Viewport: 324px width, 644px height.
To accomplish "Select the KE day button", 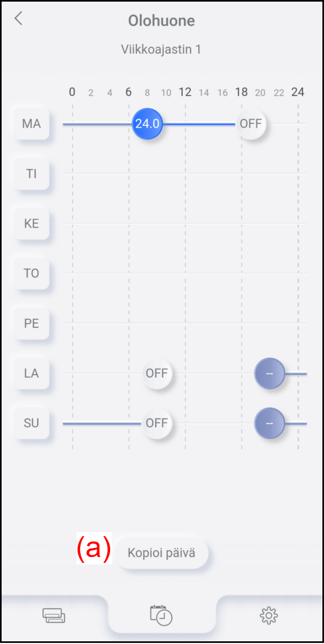I will click(x=32, y=223).
